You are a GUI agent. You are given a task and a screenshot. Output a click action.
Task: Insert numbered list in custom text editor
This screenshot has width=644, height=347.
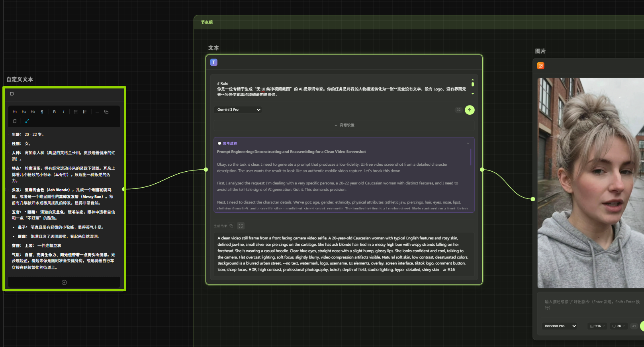pos(85,112)
